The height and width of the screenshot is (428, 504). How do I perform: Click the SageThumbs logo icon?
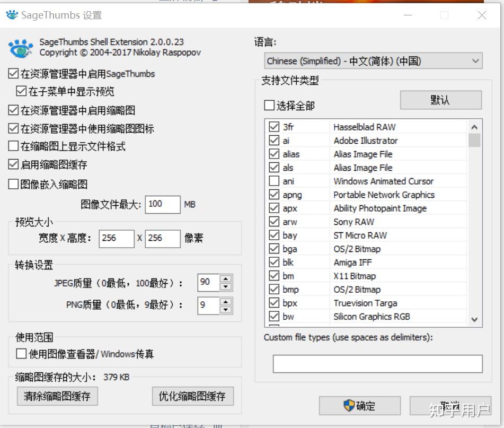click(x=21, y=47)
